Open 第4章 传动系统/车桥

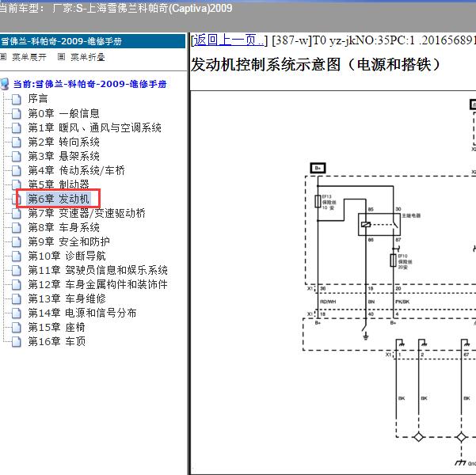pos(77,170)
